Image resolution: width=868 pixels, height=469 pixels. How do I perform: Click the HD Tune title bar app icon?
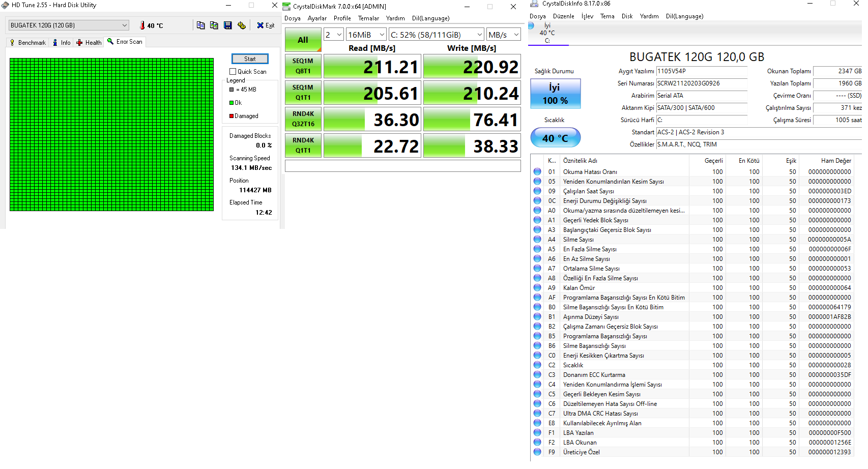tap(5, 5)
